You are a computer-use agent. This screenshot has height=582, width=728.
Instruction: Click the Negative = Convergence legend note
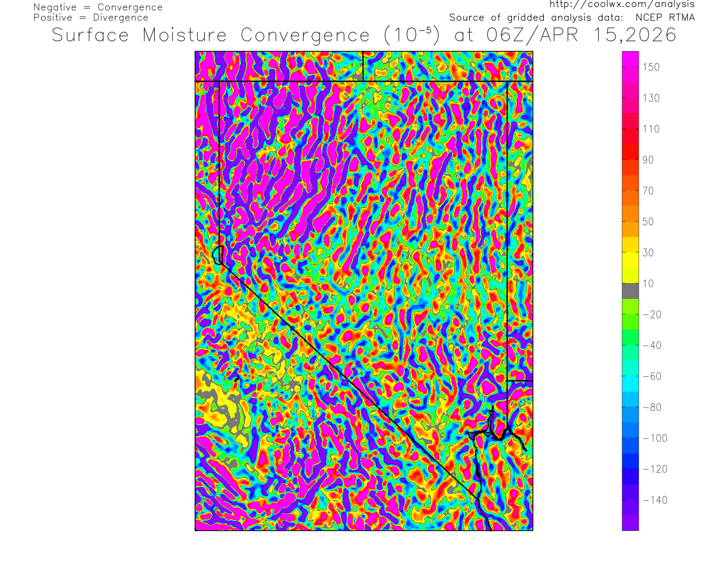coord(98,7)
